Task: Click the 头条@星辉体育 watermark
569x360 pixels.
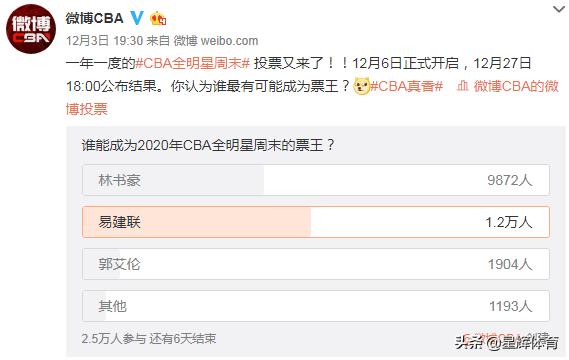Action: click(507, 343)
